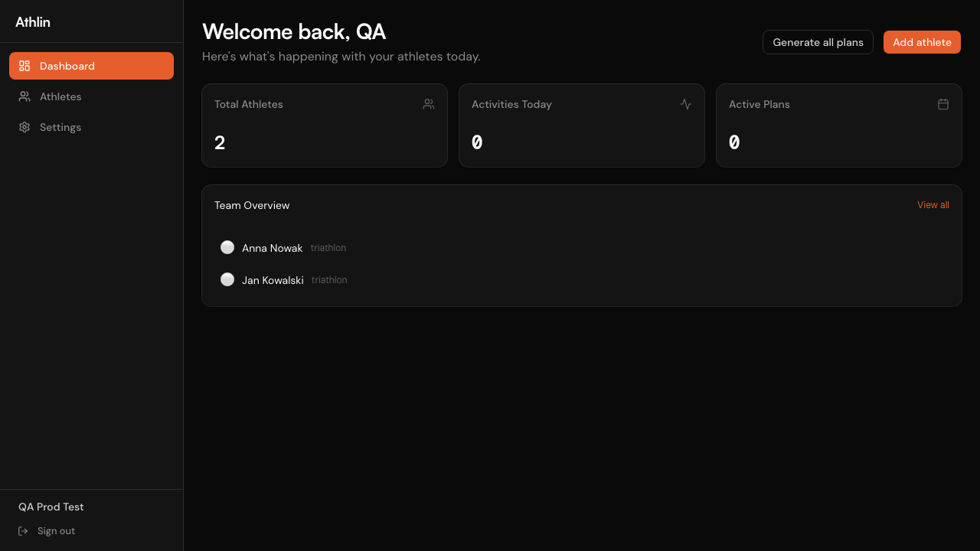
Task: Click the Athletes people icon in sidebar
Action: [24, 96]
